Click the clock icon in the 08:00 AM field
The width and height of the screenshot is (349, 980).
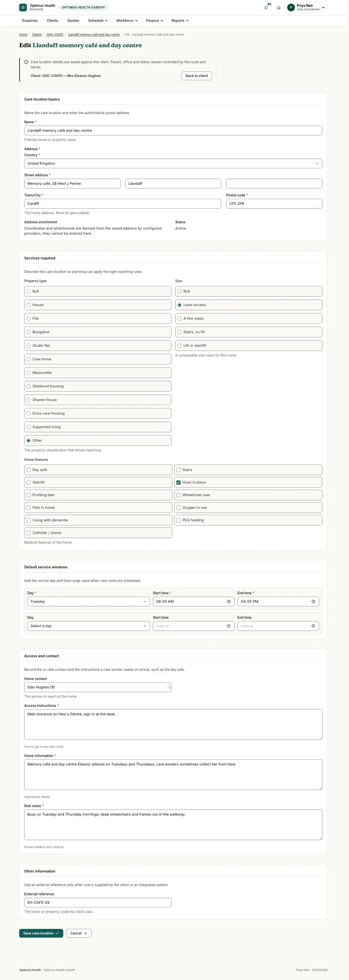point(229,602)
